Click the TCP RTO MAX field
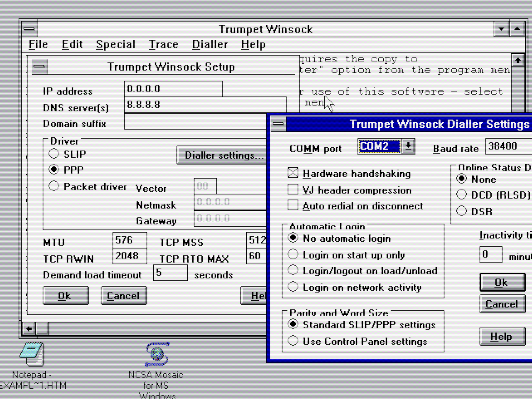Screen dimensions: 532x399 click(x=257, y=256)
